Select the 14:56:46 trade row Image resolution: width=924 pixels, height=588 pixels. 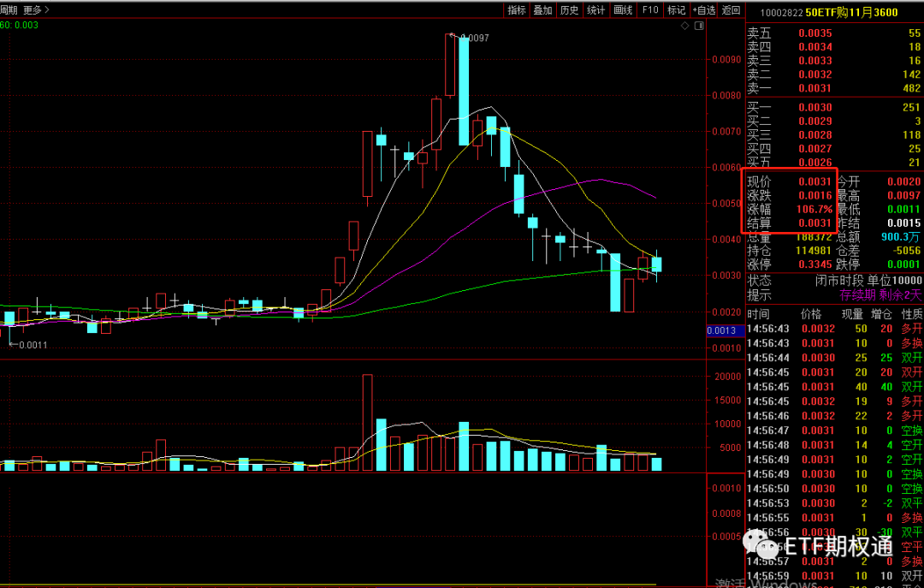coord(834,416)
